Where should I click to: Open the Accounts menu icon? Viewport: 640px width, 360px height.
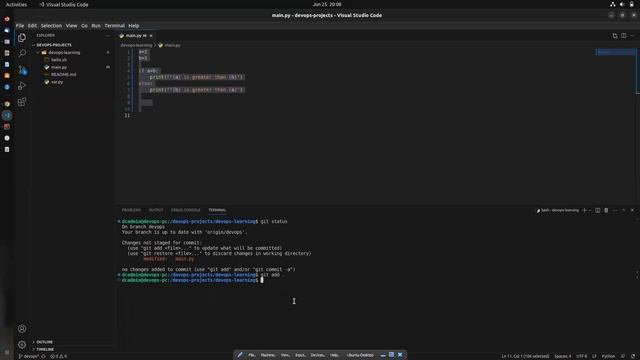[22, 329]
